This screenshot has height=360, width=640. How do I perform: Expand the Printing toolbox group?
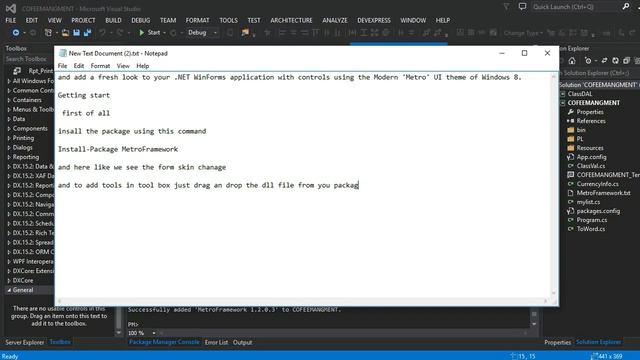(x=9, y=138)
